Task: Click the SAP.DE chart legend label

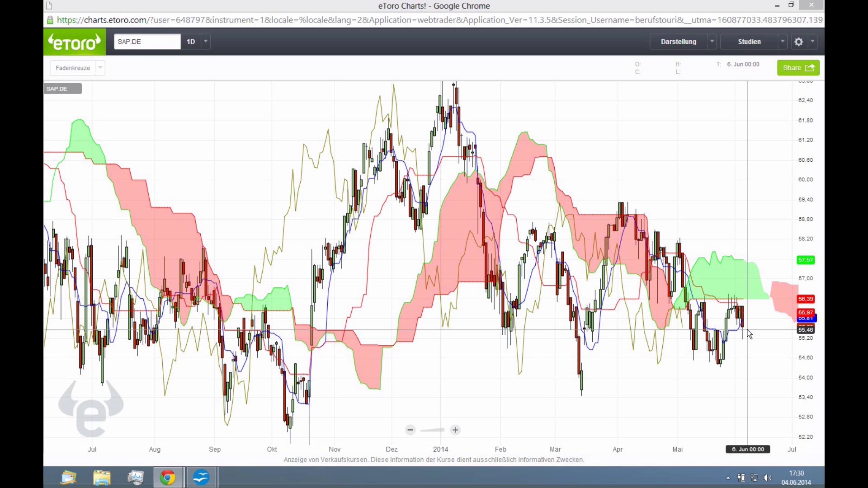Action: coord(63,89)
